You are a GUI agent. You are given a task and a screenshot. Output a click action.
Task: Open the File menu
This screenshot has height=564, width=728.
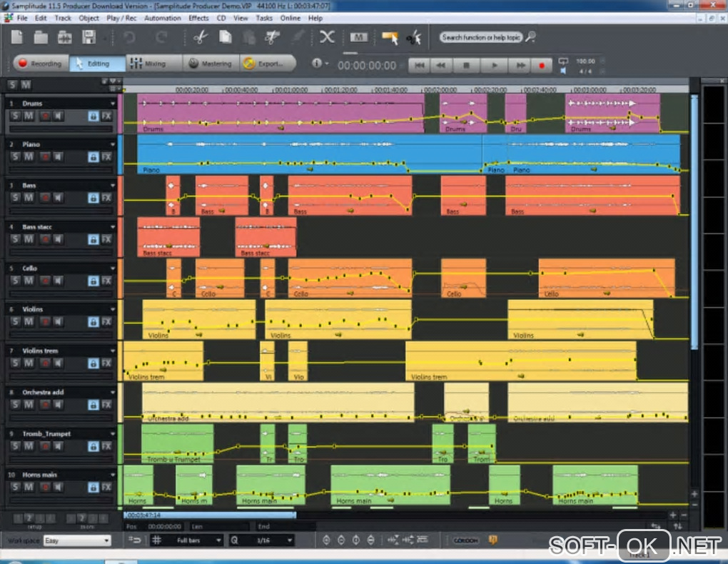(22, 18)
